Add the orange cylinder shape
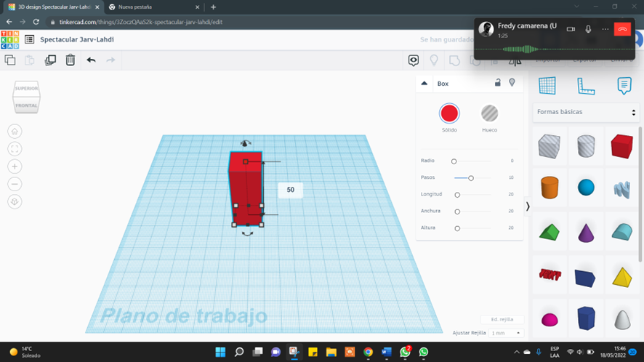This screenshot has height=362, width=644. 549,188
